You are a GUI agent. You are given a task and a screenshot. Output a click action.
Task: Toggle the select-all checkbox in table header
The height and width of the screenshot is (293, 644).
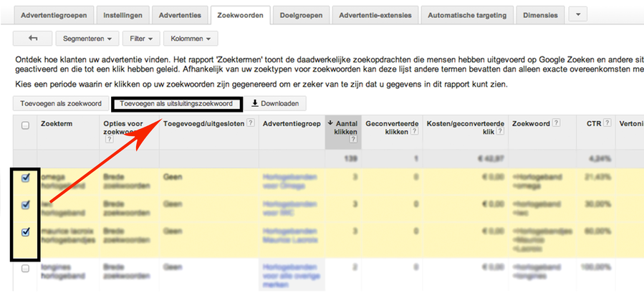coord(26,125)
